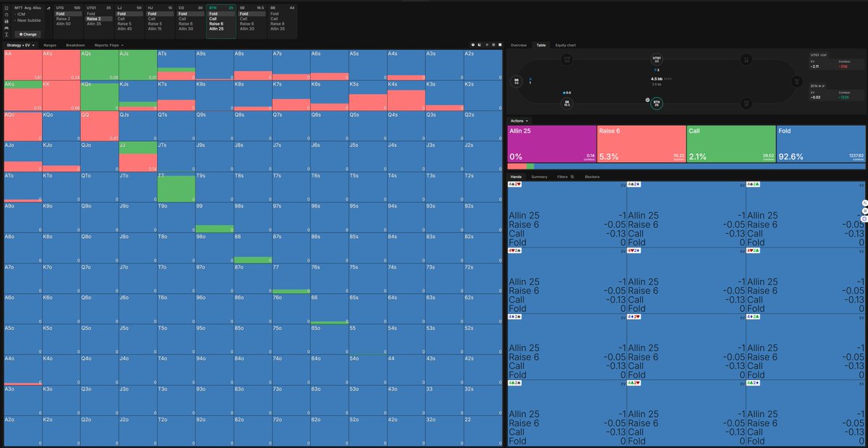This screenshot has height=448, width=868.
Task: Click the save icon in top-left sidebar
Action: 7,21
